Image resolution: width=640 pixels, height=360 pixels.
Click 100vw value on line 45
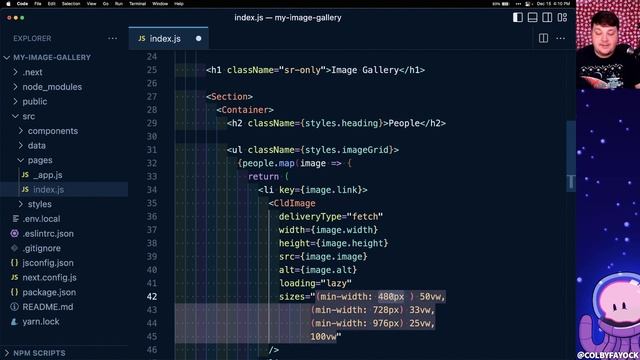(323, 337)
